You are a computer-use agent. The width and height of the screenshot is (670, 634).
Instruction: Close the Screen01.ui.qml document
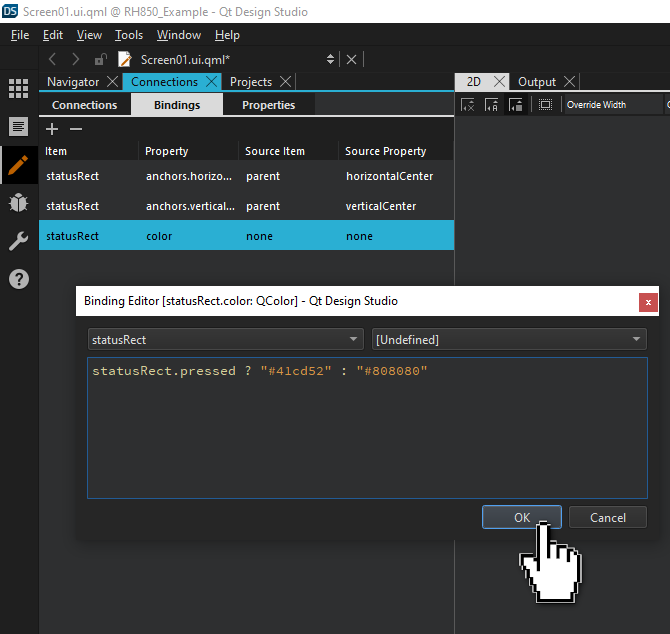tap(351, 60)
